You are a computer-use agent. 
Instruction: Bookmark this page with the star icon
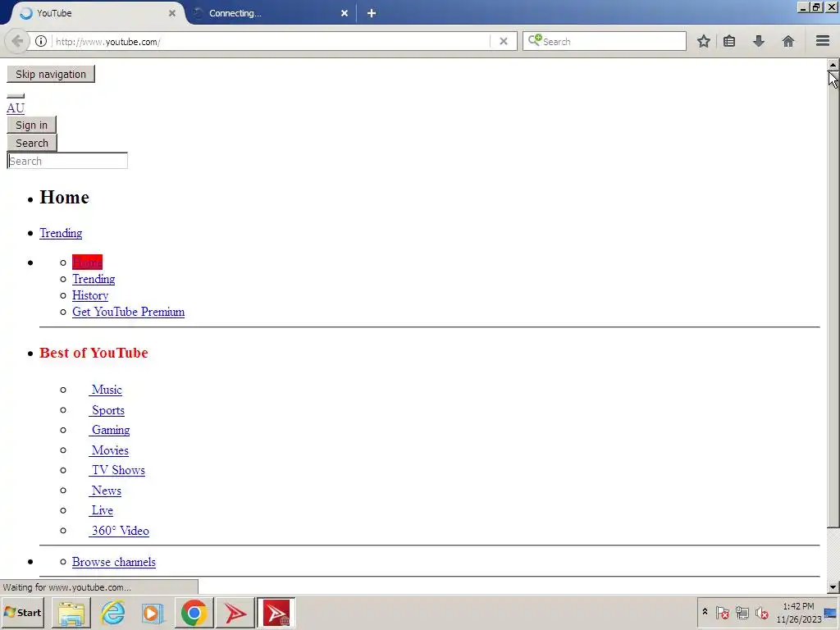pos(703,41)
